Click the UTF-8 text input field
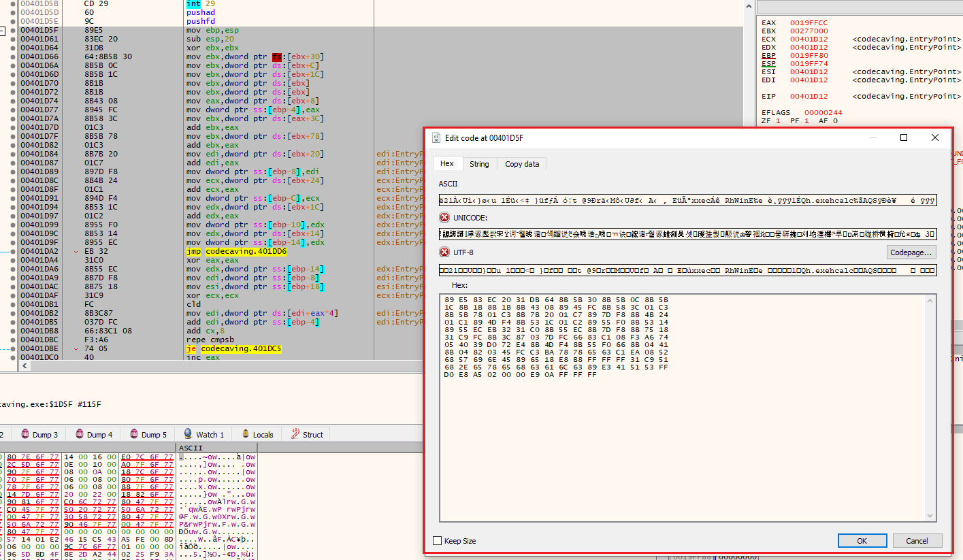 coord(687,270)
